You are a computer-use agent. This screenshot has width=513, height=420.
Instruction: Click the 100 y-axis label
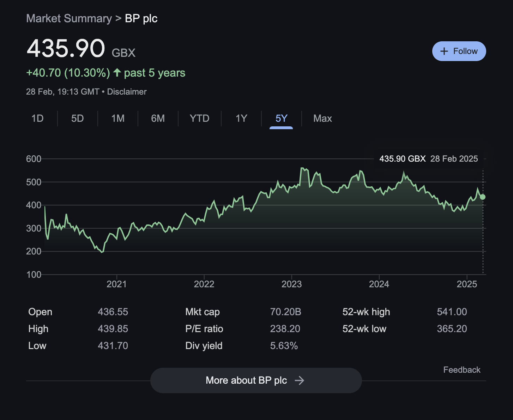pyautogui.click(x=34, y=275)
